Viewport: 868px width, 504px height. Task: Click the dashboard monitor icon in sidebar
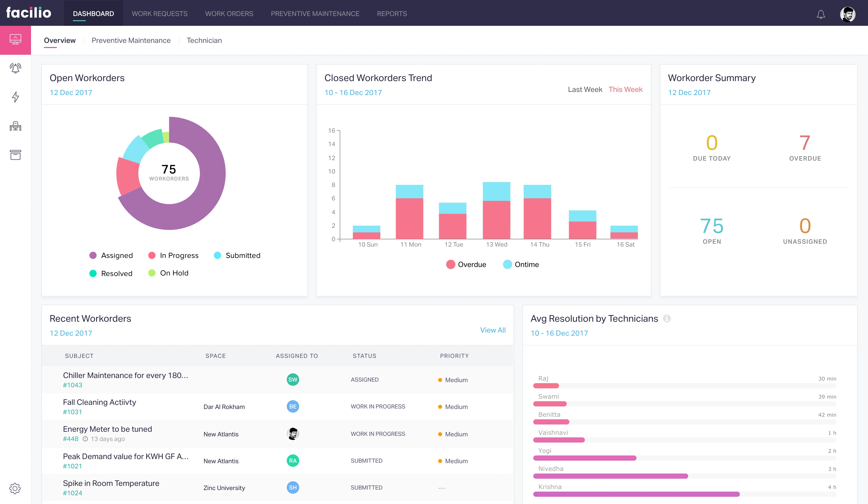coord(15,40)
